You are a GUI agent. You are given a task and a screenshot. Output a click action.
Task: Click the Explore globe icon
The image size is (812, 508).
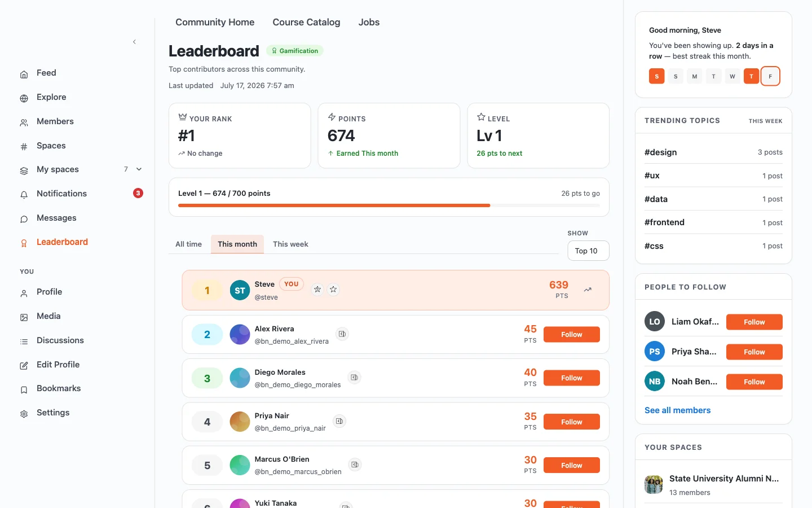coord(24,98)
